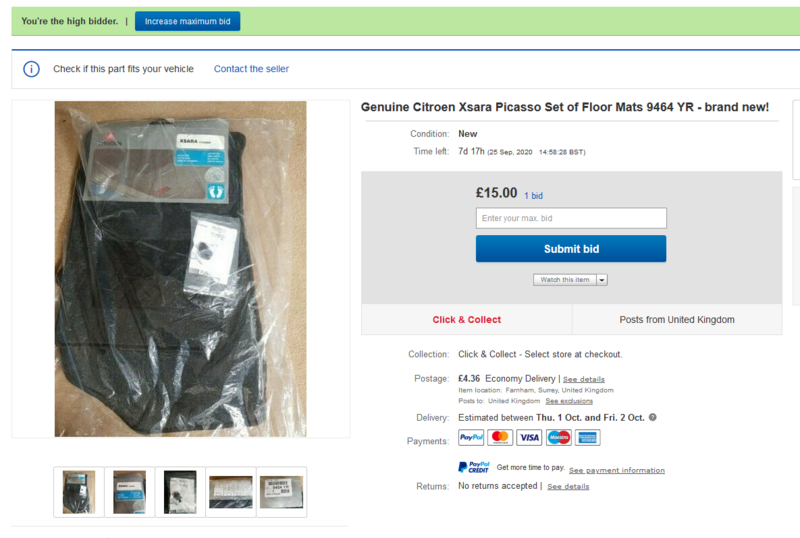Click the Maestro payment icon
Viewport: 800px width, 538px height.
(558, 437)
